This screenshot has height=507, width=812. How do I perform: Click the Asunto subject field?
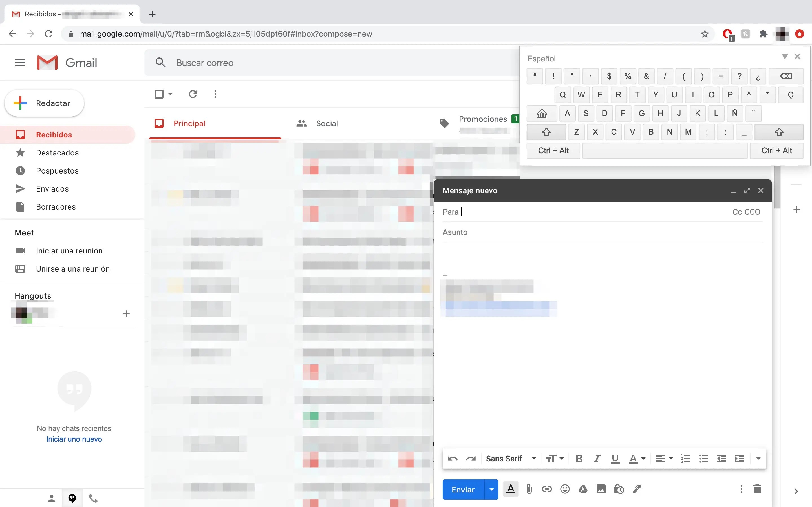[x=602, y=232]
